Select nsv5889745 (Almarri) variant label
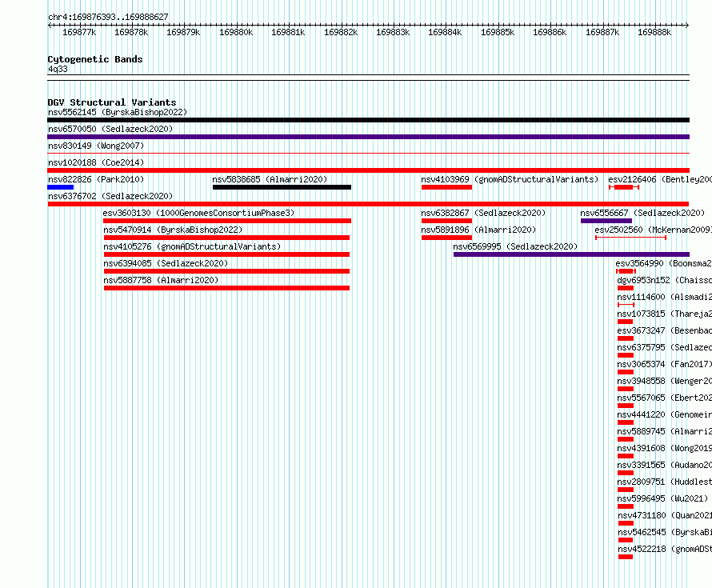Viewport: 712px width, 588px height. click(664, 431)
